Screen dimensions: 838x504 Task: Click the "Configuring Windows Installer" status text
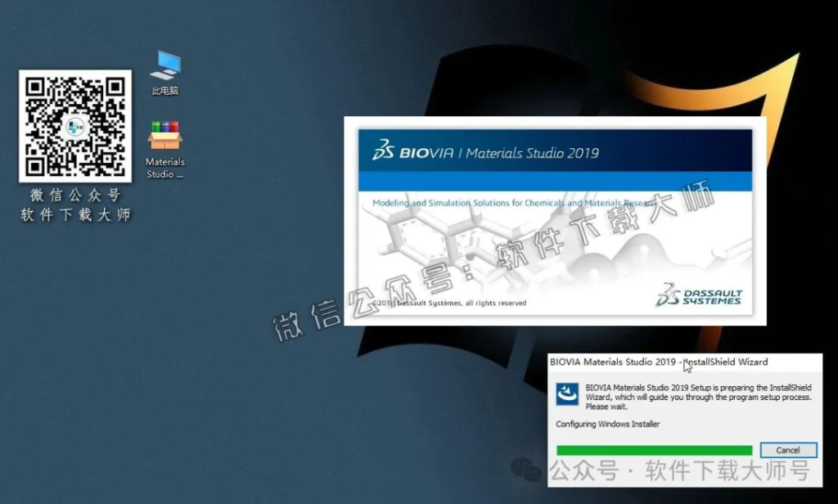(607, 424)
